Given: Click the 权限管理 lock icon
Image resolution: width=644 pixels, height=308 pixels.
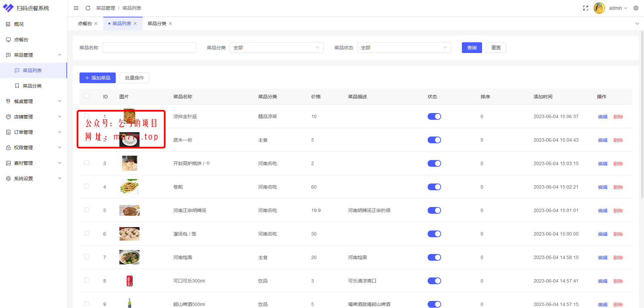Looking at the screenshot, I should point(8,148).
